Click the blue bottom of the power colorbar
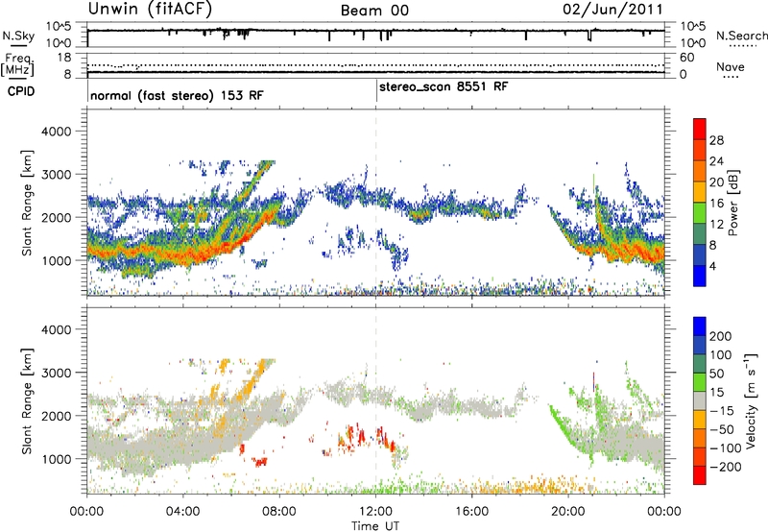Image resolution: width=768 pixels, height=532 pixels. click(700, 276)
